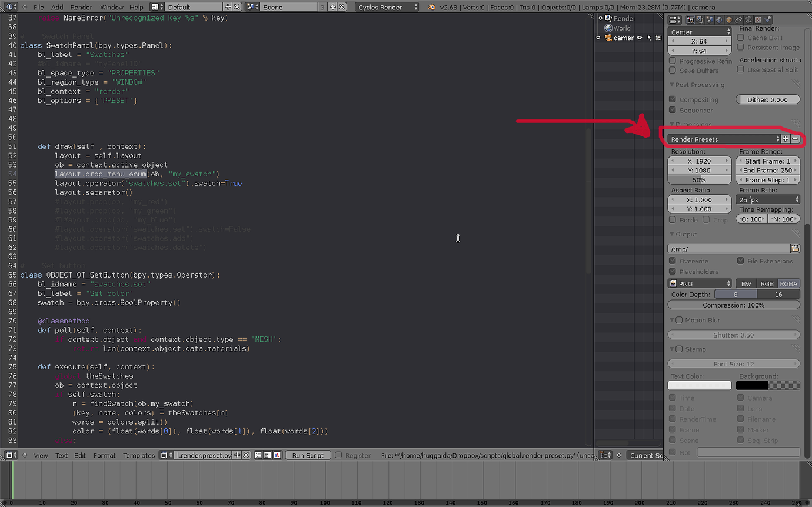Screen dimensions: 812x507
Task: Open the Cycles Render engine dropdown
Action: [x=387, y=7]
